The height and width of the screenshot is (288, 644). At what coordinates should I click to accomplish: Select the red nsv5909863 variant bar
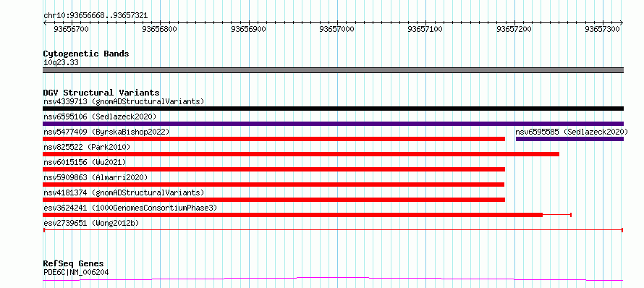coord(274,185)
